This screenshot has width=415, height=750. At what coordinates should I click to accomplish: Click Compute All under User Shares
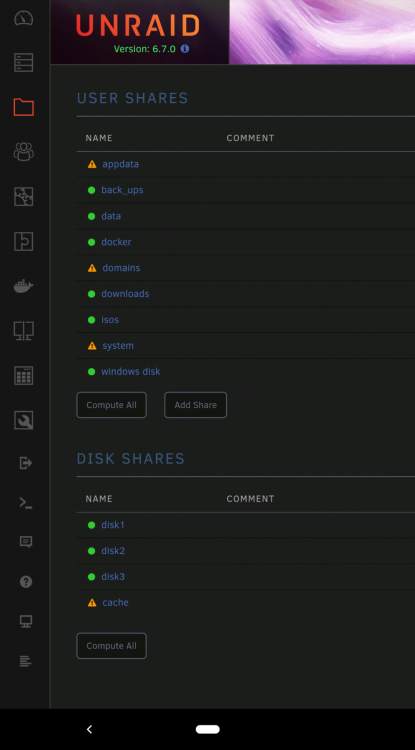111,405
